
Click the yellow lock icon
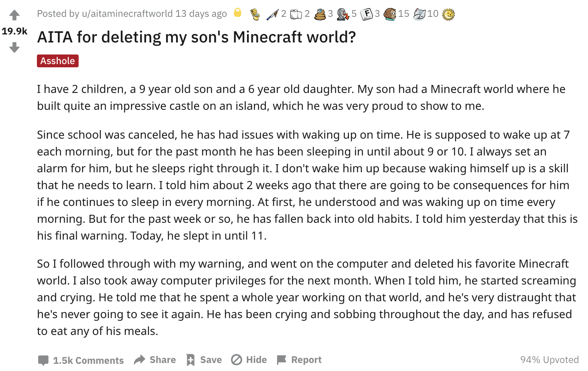[237, 13]
